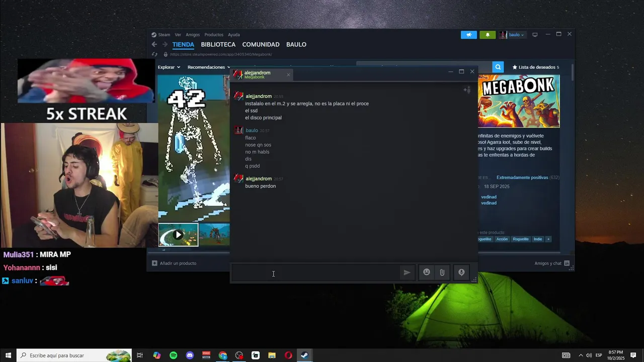The width and height of the screenshot is (644, 362).
Task: Expand the Explorar dropdown
Action: [x=169, y=67]
